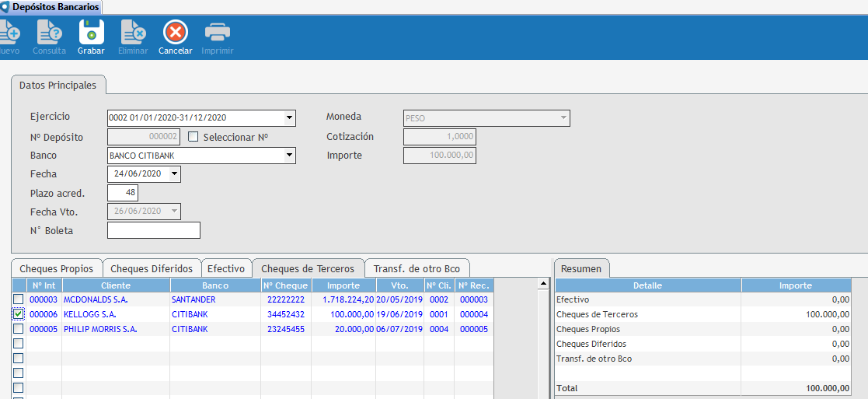Check the MCDONALDS S.A. cheque row checkbox

point(18,299)
